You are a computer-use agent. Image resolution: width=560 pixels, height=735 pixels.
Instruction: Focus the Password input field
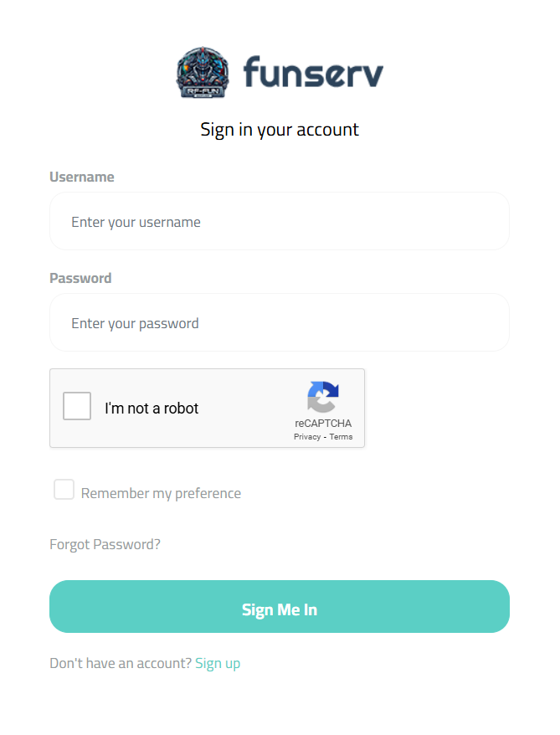[280, 322]
